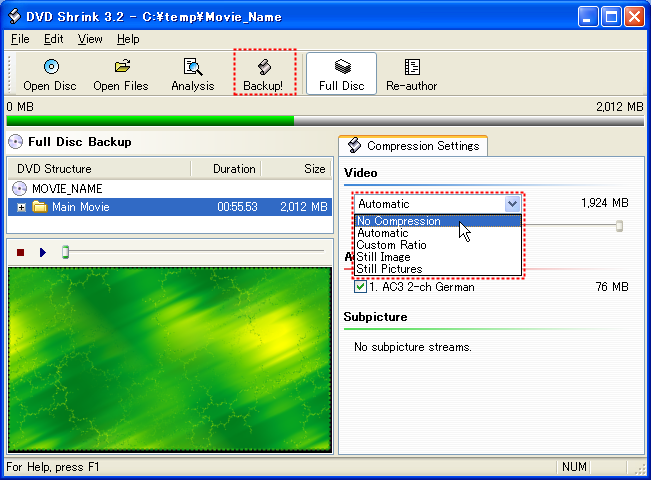Choose Custom Ratio option

(391, 245)
